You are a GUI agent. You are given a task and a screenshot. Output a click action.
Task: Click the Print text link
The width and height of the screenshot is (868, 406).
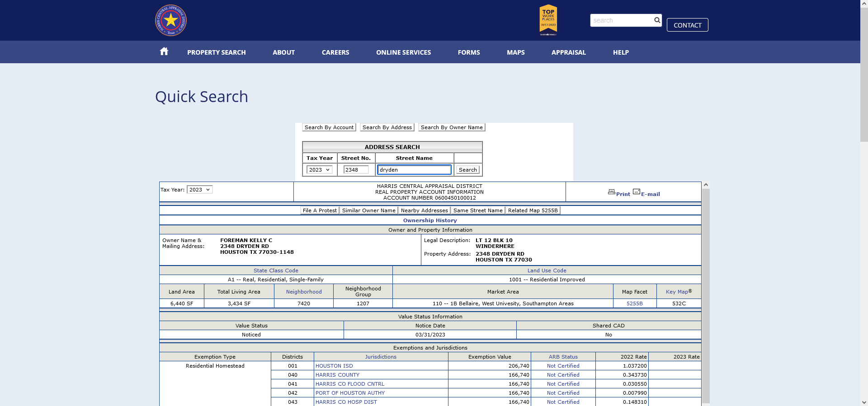point(623,194)
